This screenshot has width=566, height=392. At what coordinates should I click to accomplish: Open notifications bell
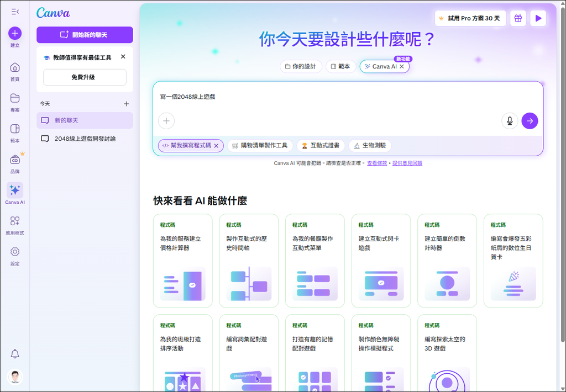(x=15, y=354)
